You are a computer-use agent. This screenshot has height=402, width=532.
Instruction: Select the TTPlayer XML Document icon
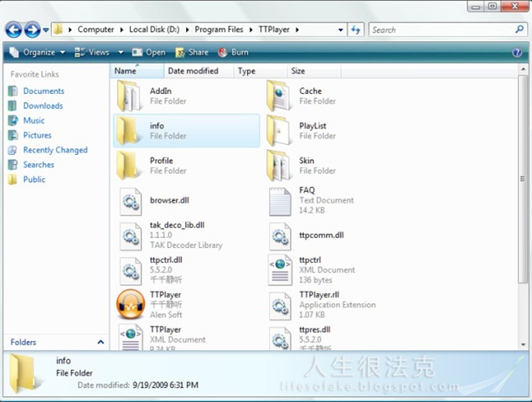(x=131, y=338)
